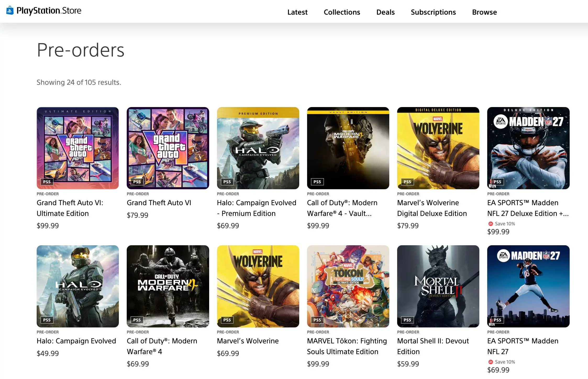
Task: Click PS5 badge on MARVEL Tōkon cover
Action: coord(317,320)
